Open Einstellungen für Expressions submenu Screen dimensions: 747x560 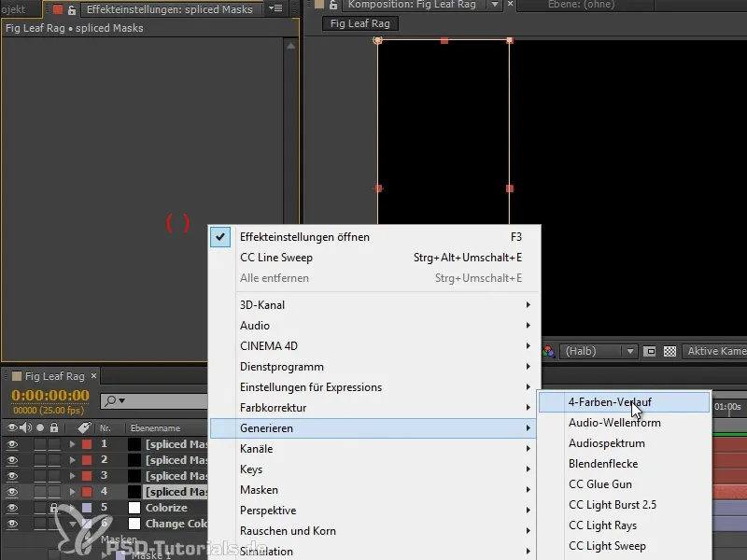(x=375, y=387)
